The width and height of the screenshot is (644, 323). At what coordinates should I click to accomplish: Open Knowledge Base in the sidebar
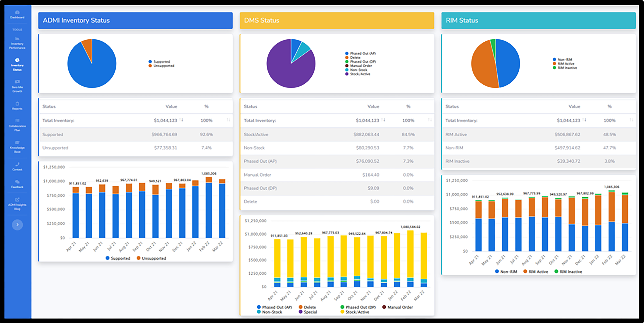[x=17, y=147]
